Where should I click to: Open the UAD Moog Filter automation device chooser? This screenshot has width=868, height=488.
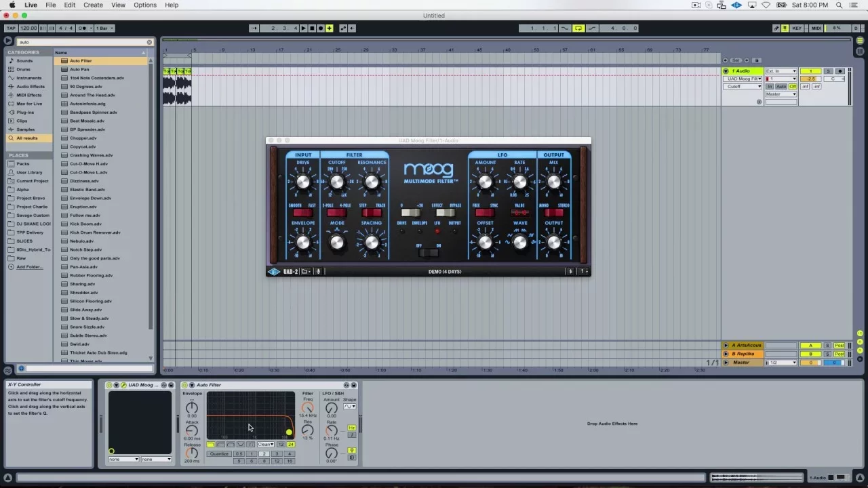[x=743, y=79]
